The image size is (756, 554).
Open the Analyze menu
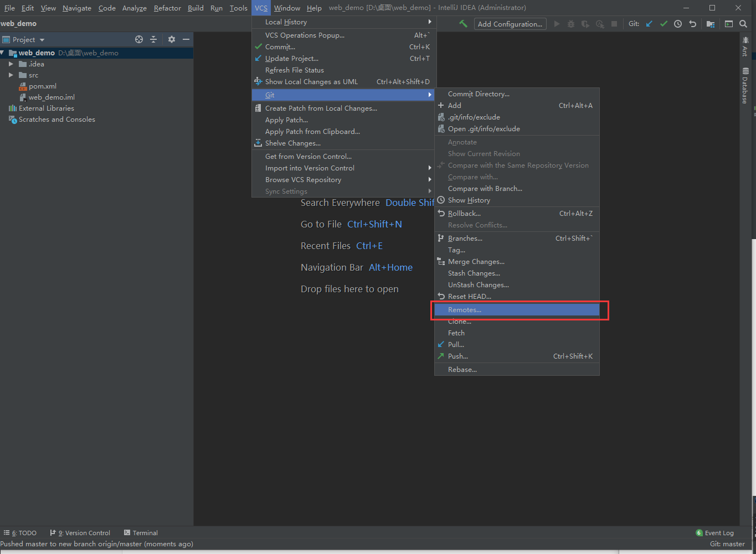(135, 8)
